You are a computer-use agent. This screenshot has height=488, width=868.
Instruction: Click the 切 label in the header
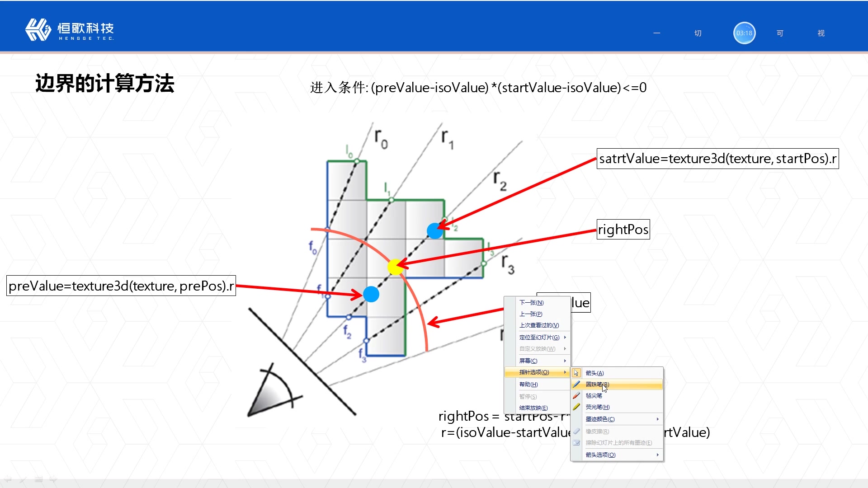[698, 33]
